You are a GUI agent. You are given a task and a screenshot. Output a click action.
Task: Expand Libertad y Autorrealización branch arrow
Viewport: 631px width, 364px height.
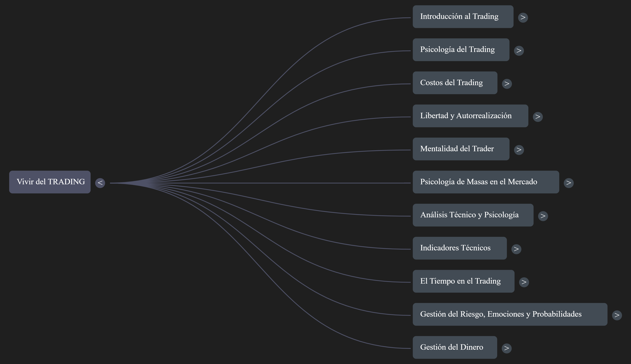coord(538,117)
